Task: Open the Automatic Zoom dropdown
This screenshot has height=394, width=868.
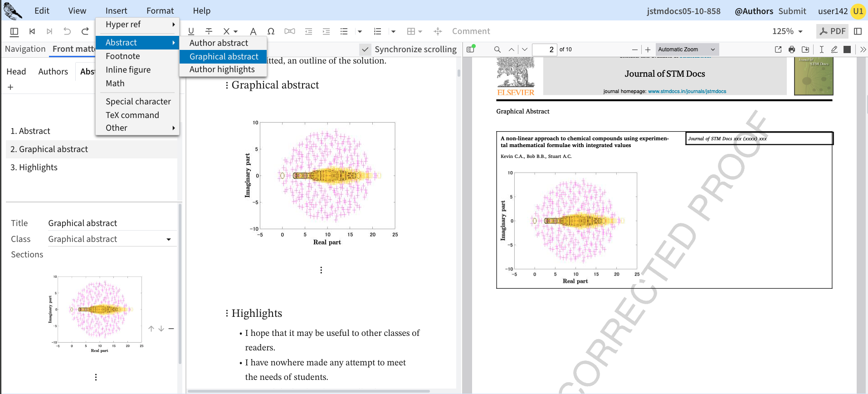Action: click(687, 49)
